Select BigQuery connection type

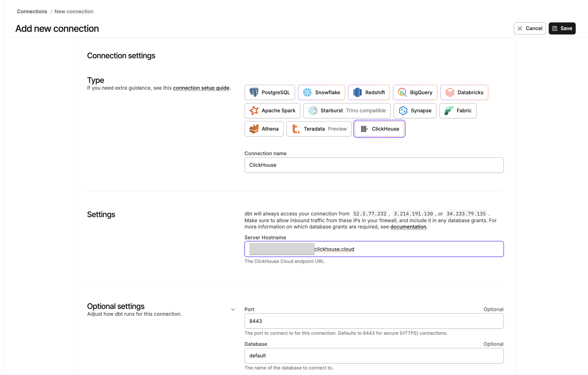(x=415, y=92)
